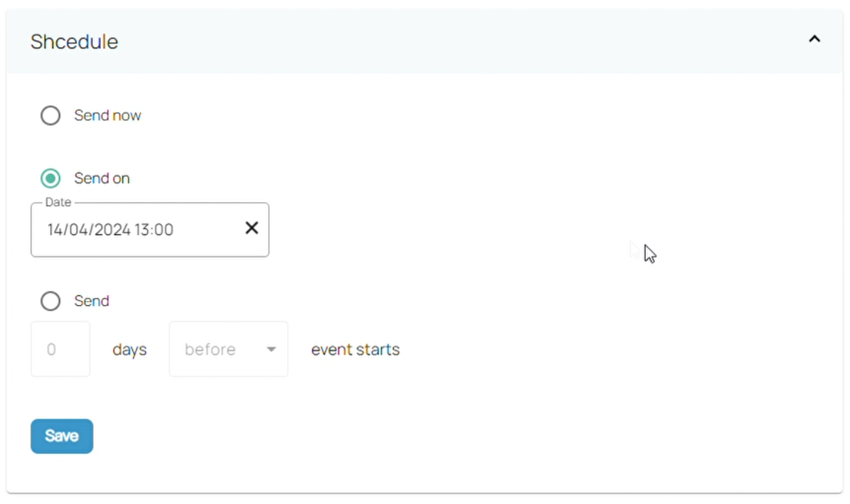Click the "Send" label above days field
This screenshot has width=850, height=504.
(x=92, y=301)
